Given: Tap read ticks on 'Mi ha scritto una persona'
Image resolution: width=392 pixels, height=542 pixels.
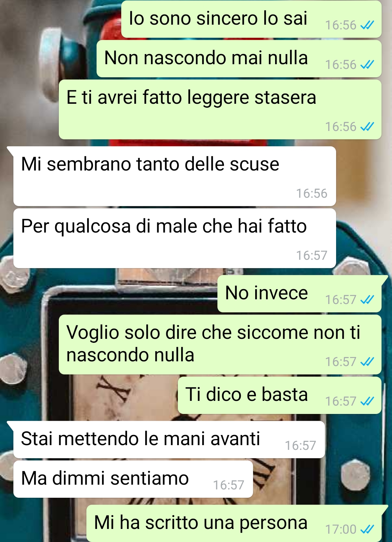Looking at the screenshot, I should [367, 529].
